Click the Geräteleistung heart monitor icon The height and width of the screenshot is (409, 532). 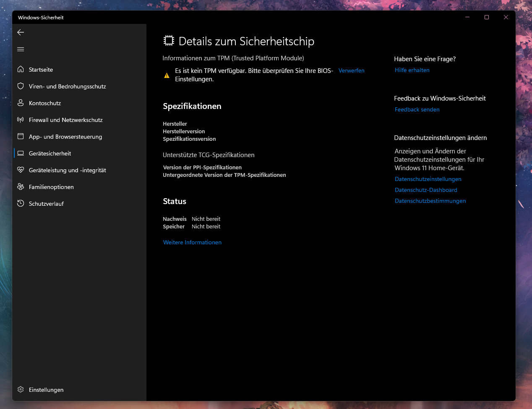[21, 170]
